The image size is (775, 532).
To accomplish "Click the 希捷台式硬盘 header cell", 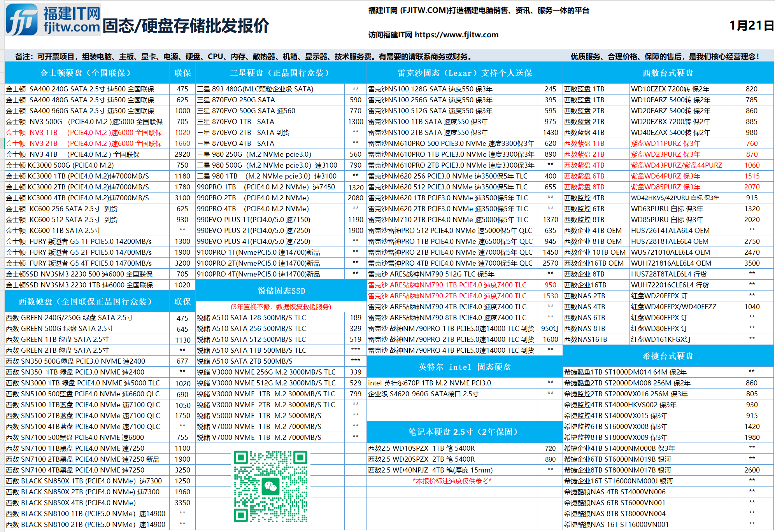I will (x=668, y=356).
